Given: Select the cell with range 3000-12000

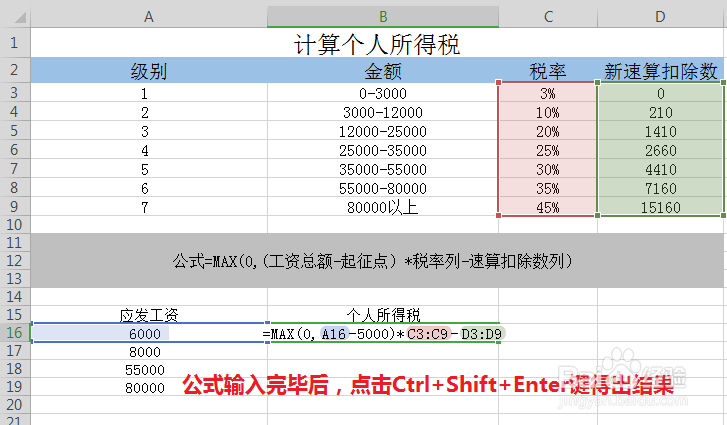Looking at the screenshot, I should point(383,112).
